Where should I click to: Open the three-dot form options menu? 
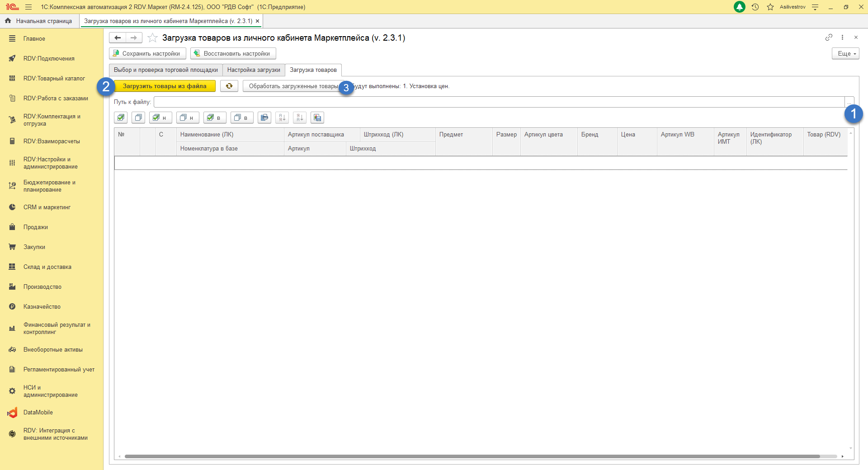842,38
